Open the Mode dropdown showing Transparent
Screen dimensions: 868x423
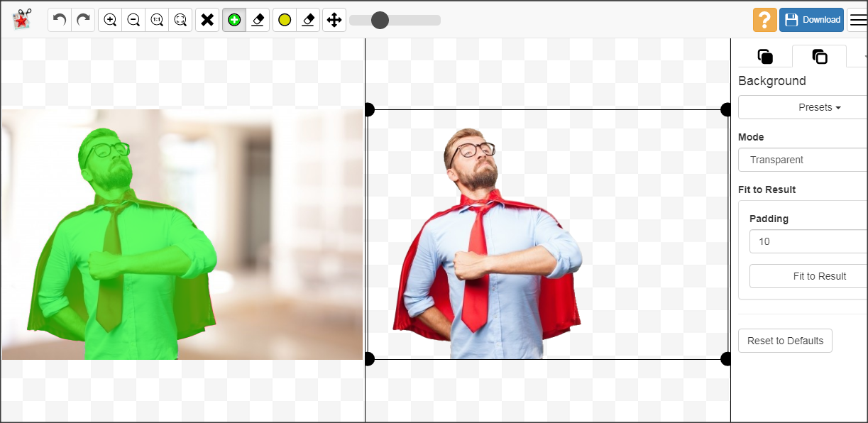point(803,160)
